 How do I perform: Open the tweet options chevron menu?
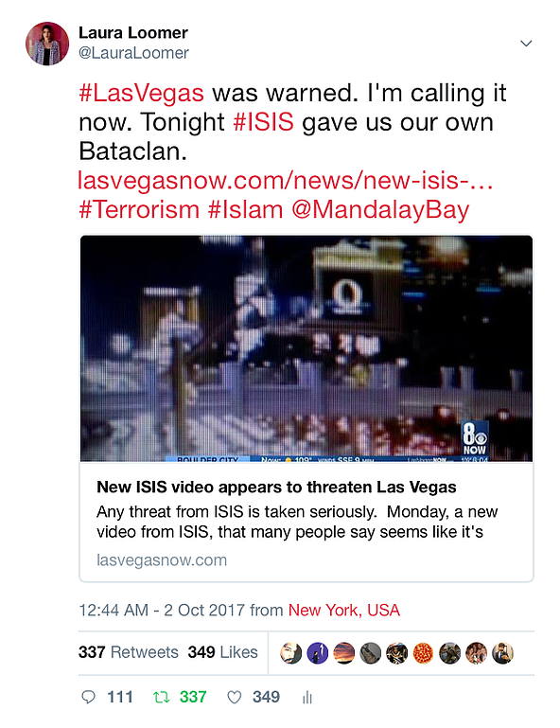pos(526,44)
